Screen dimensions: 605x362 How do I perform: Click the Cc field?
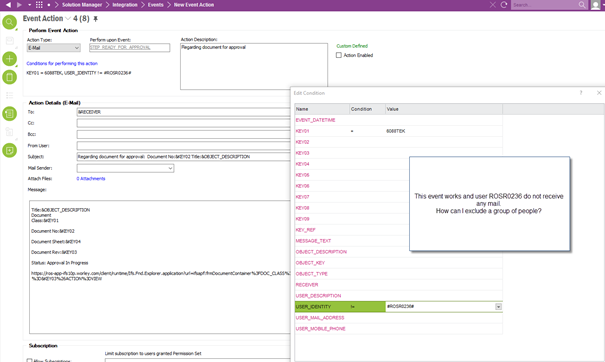(183, 123)
